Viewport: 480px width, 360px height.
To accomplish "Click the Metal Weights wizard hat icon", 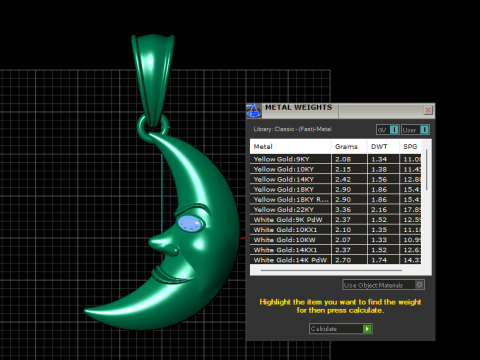I will [x=254, y=111].
